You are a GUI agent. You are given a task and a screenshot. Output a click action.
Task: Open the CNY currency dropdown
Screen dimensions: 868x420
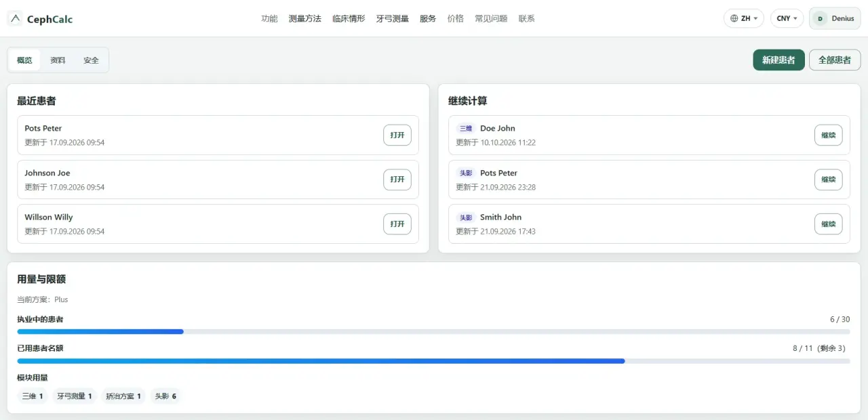tap(787, 18)
